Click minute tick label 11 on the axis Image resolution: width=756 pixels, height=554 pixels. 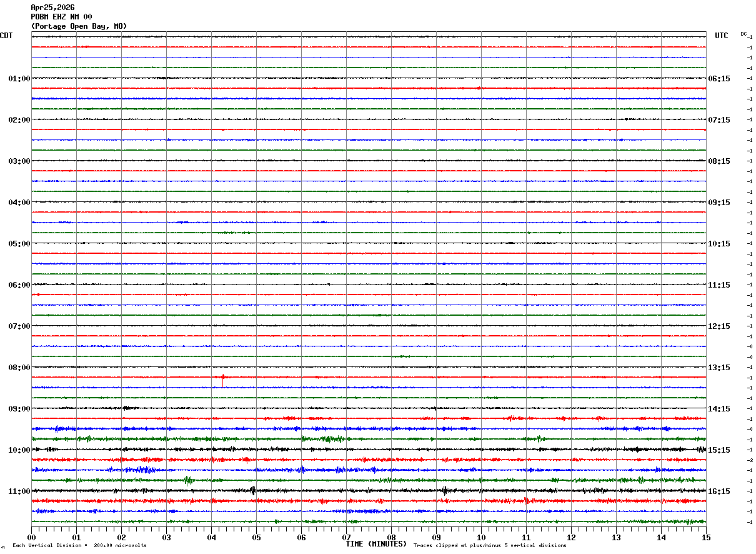526,537
